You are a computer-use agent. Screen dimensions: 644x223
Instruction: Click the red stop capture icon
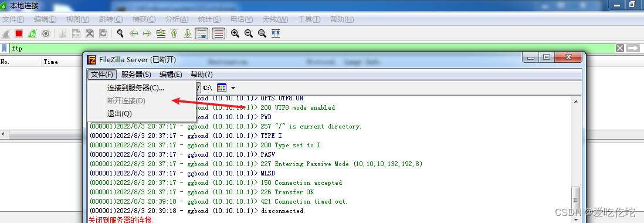coord(19,33)
